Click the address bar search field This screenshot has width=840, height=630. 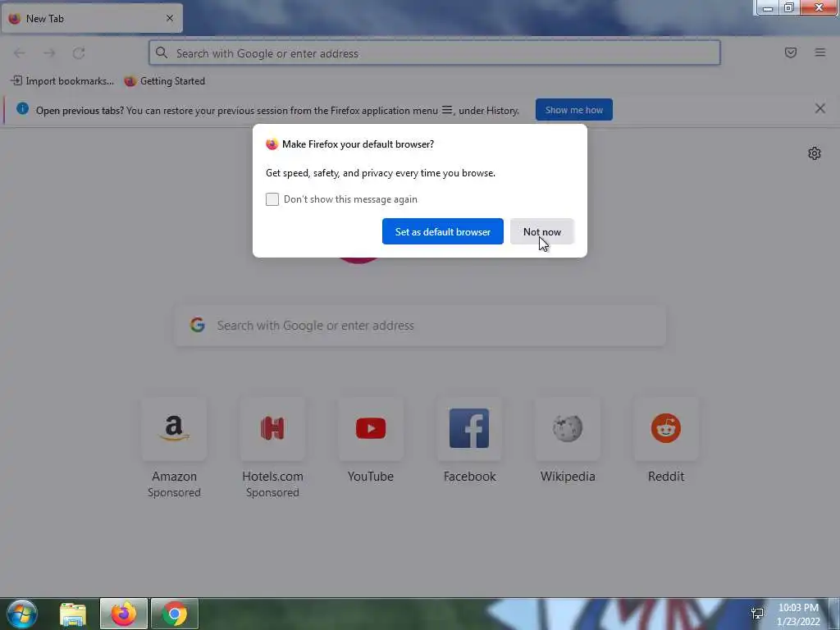click(x=435, y=53)
